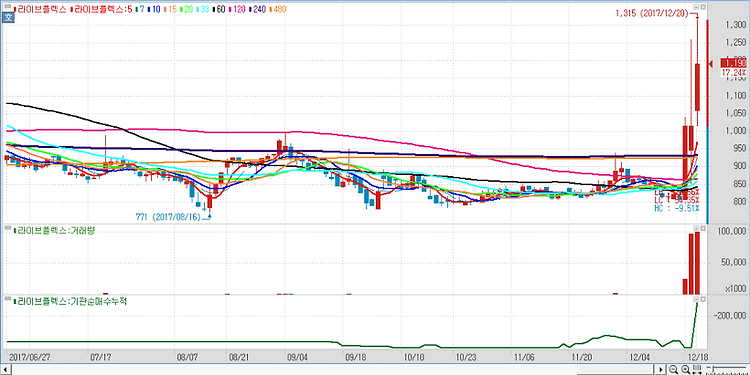Click the small gray grip above 호 button
Screen dimensions: 750x375
coord(8,6)
